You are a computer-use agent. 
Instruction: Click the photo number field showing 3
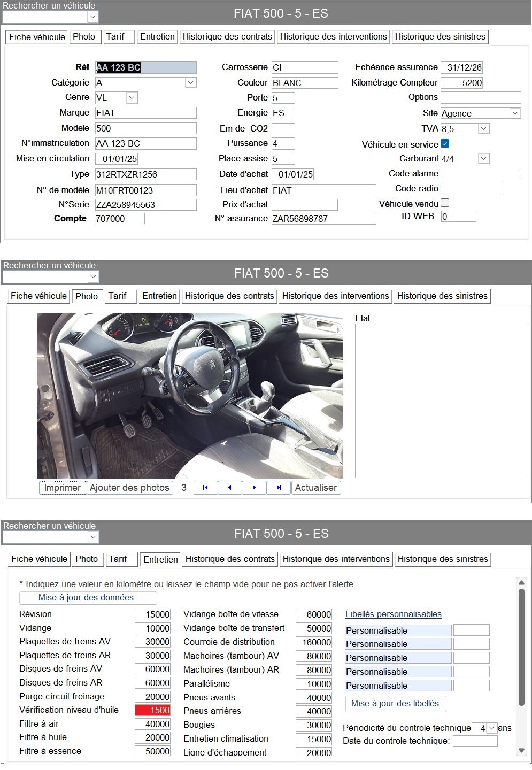pyautogui.click(x=183, y=488)
